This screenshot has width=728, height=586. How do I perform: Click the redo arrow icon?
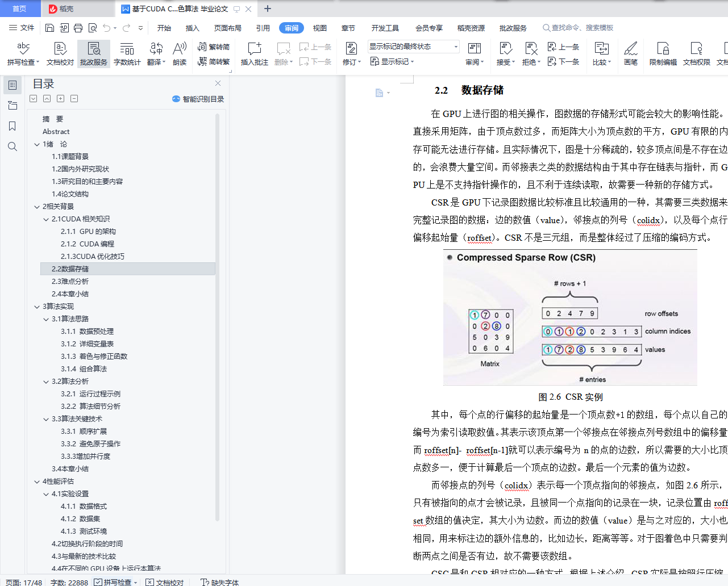pos(126,28)
